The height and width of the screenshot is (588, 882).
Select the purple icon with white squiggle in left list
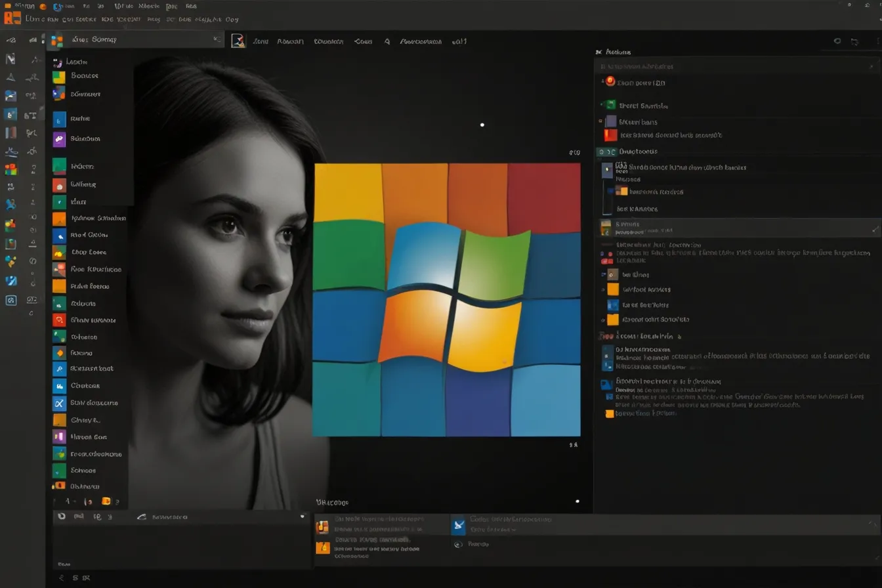point(59,138)
